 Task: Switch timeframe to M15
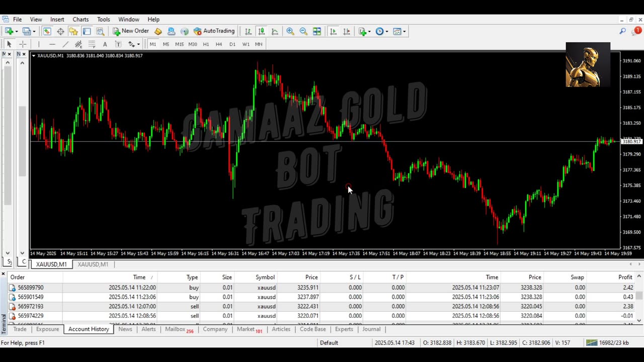tap(179, 44)
